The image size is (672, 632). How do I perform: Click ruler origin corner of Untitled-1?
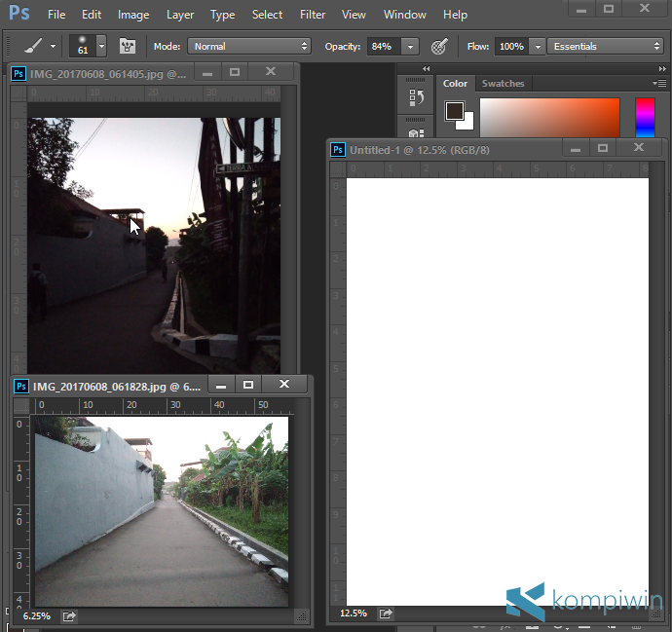[x=338, y=168]
